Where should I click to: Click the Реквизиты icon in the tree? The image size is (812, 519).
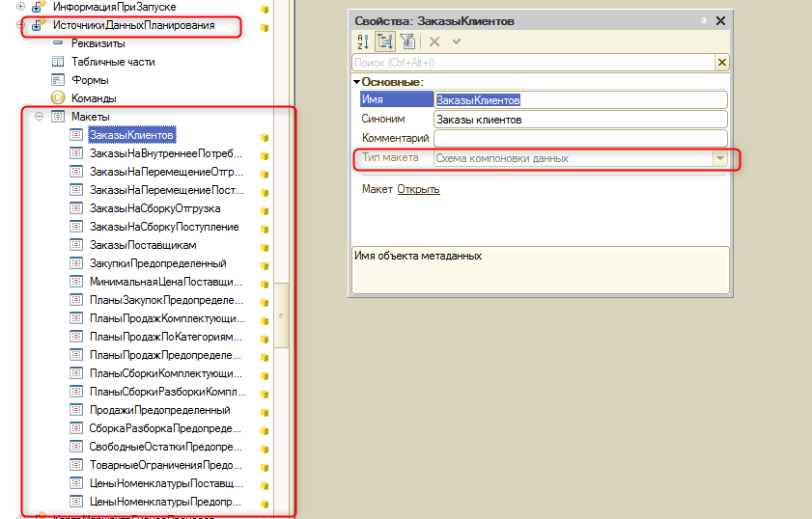57,42
